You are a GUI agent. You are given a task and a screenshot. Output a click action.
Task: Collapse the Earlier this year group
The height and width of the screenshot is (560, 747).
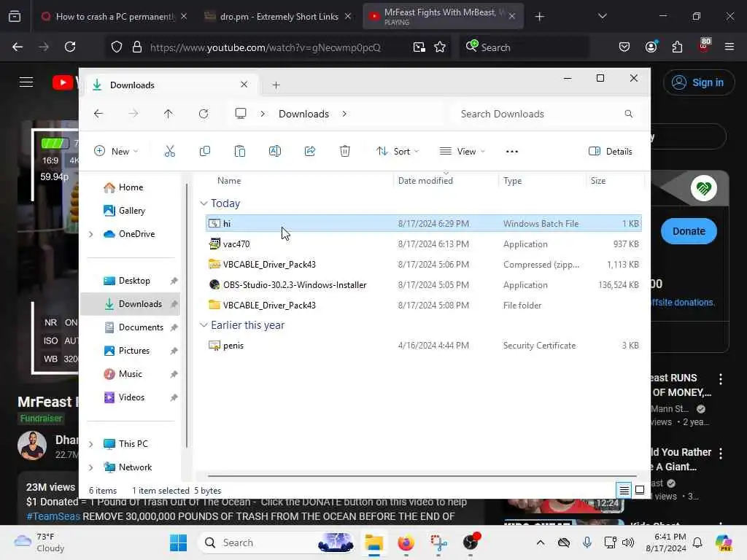(204, 325)
